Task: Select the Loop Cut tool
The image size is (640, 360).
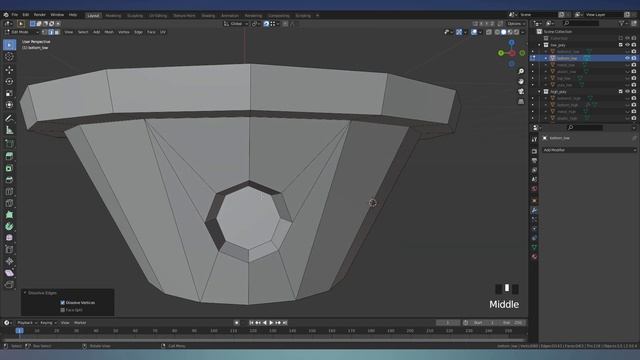Action: point(9,191)
